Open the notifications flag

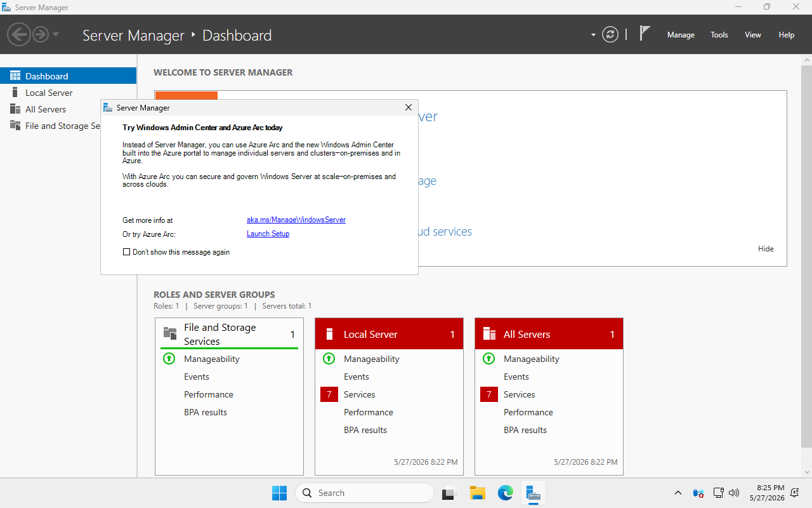[645, 34]
